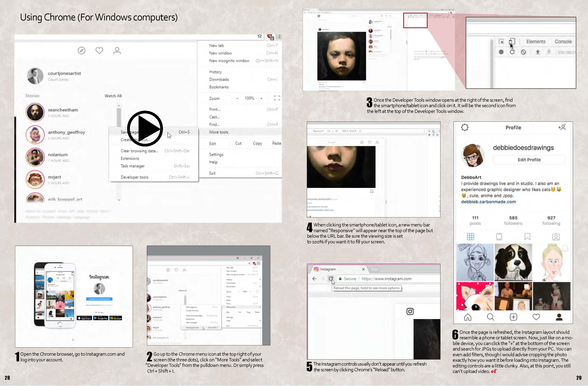Click the DevTools record circle button
Image resolution: width=588 pixels, height=386 pixels.
point(501,52)
